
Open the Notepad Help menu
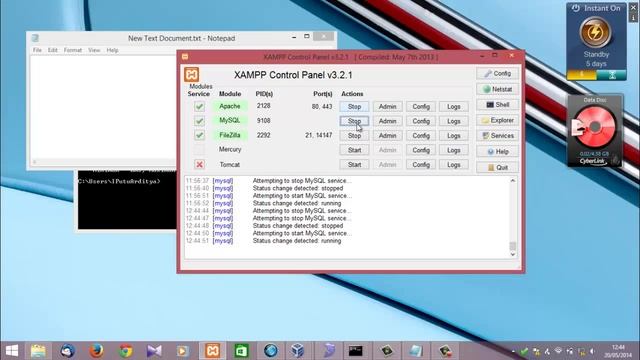tap(112, 50)
